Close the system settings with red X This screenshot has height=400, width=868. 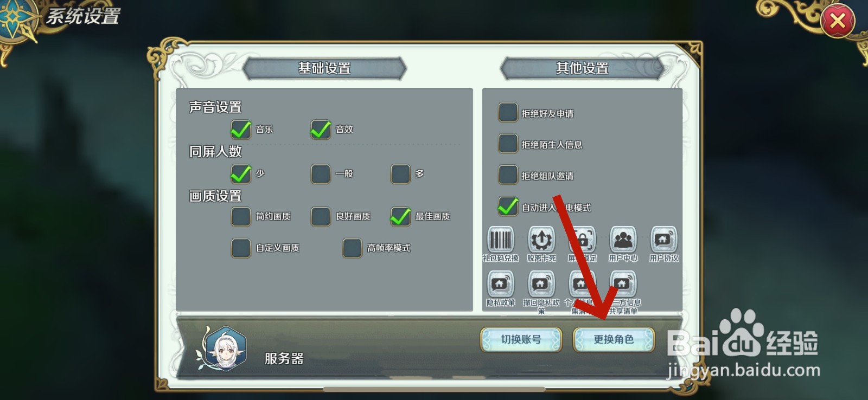pos(838,21)
